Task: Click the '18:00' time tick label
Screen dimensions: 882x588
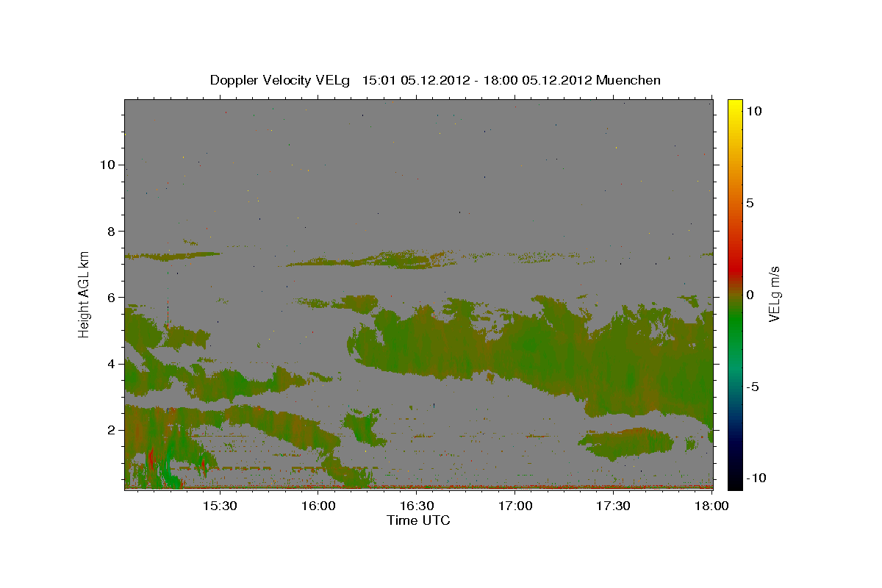Action: [711, 506]
